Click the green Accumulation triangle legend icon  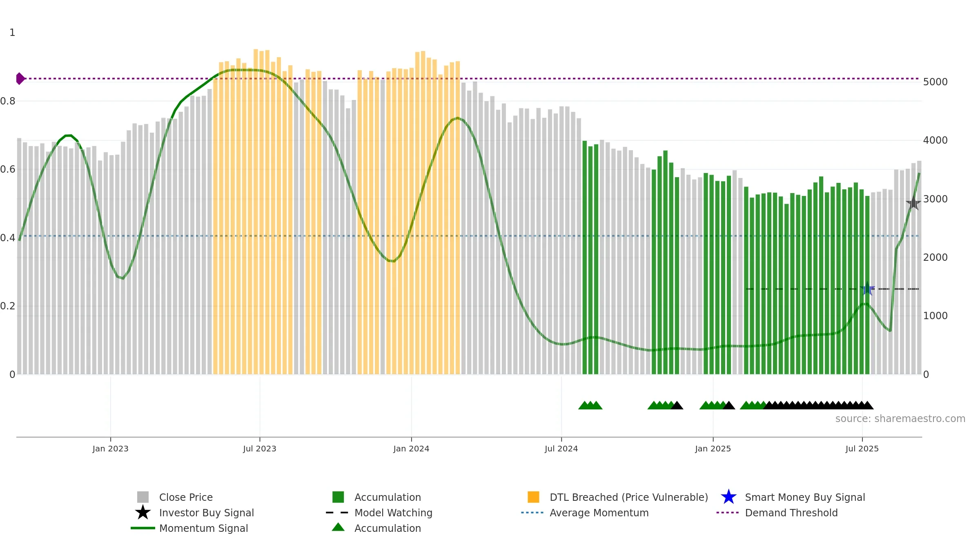(x=338, y=527)
